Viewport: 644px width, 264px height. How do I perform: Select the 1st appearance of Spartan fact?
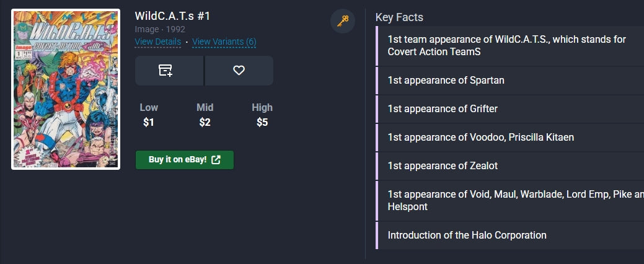pyautogui.click(x=446, y=80)
